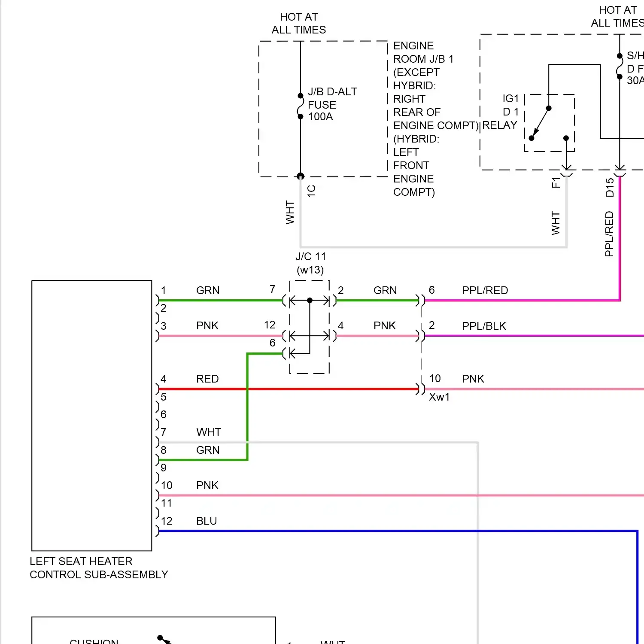Click HOT AT ALL TIMES above J/B D-ALT fuse
The width and height of the screenshot is (644, 644).
pos(299,23)
